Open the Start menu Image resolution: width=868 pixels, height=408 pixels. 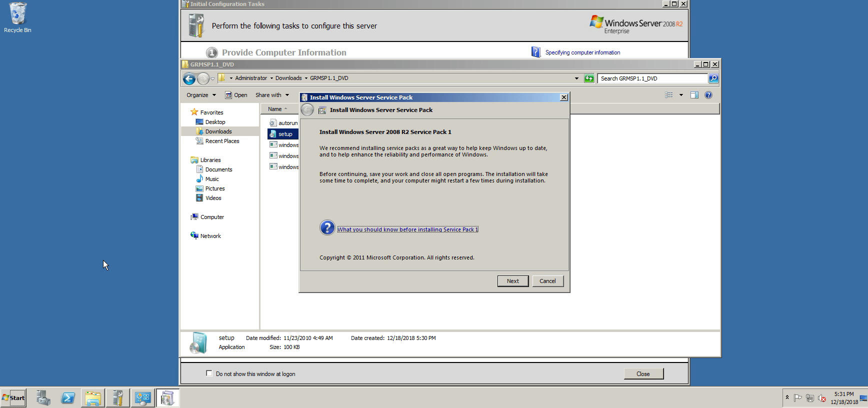(13, 398)
